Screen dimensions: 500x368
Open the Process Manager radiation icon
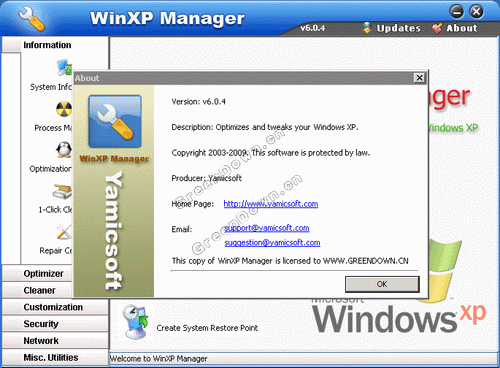[64, 109]
